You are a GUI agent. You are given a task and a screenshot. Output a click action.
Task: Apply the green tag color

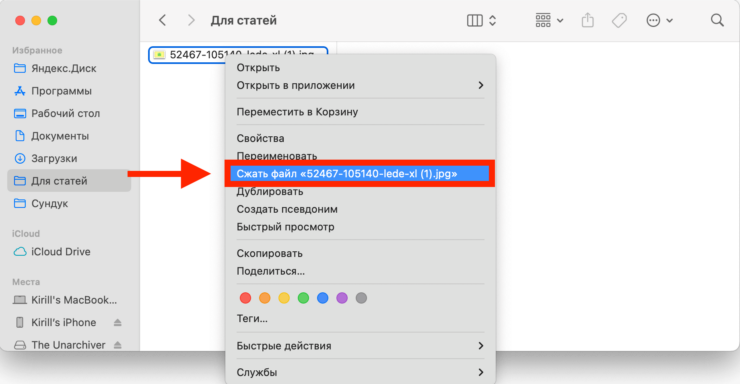coord(303,298)
